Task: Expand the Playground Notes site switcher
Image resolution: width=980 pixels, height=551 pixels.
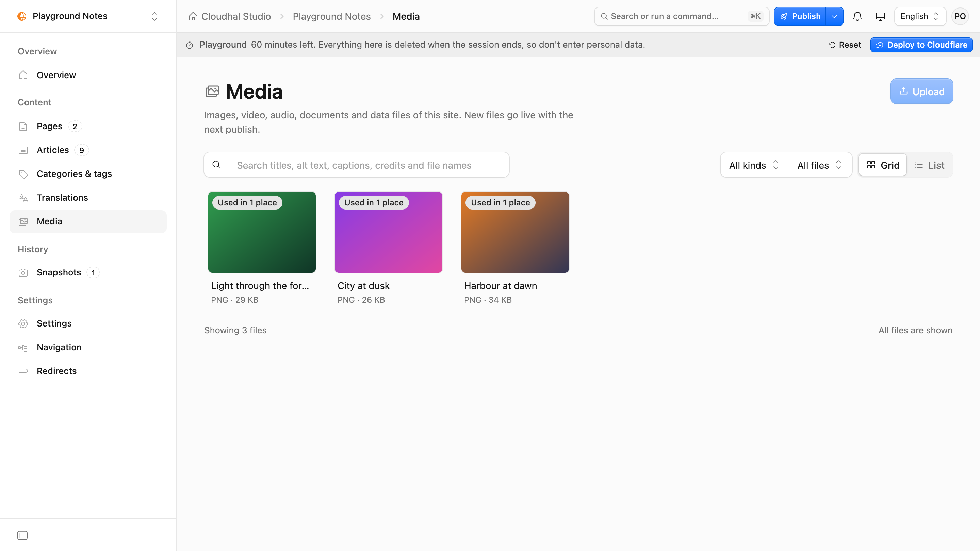Action: coord(154,16)
